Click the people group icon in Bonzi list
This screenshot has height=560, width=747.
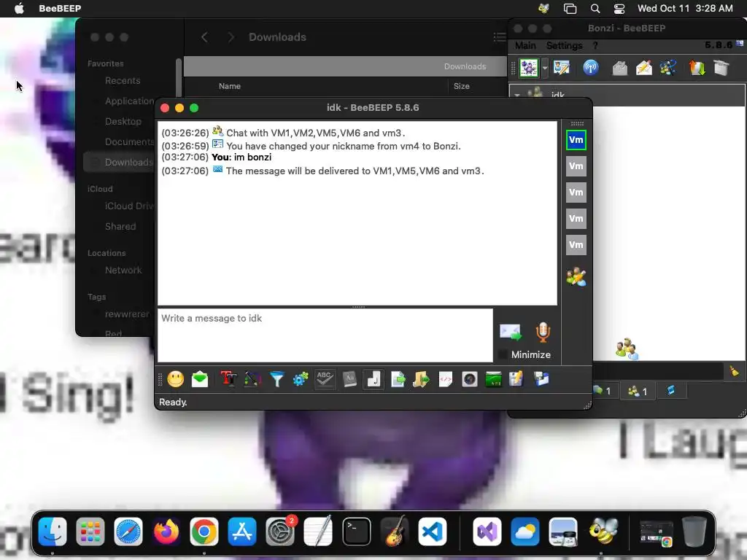point(626,349)
